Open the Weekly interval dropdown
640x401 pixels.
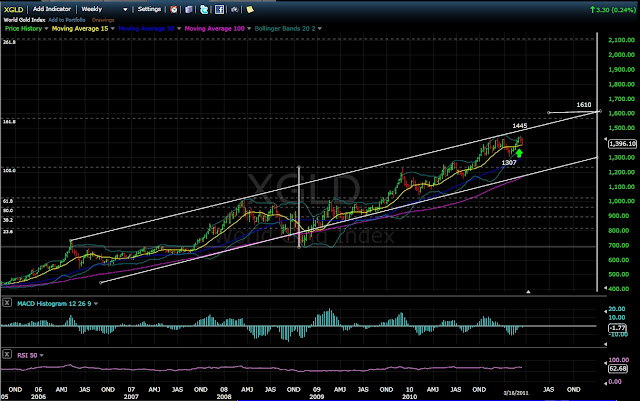tap(104, 9)
